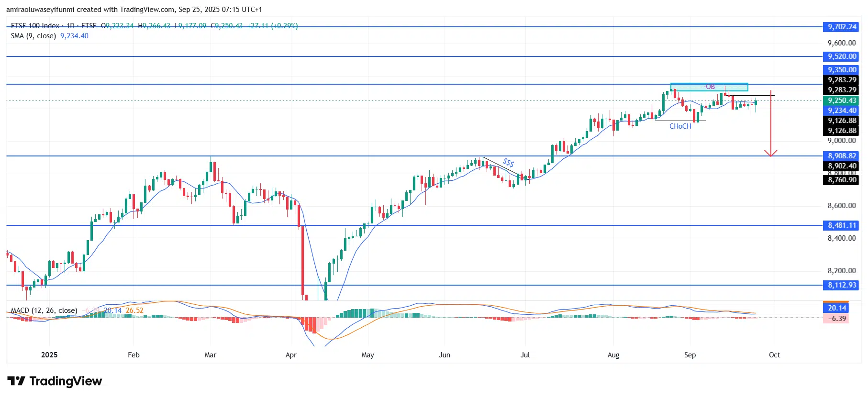Viewport: 868px width, 399px height.
Task: Click the Oct label on time axis
Action: [x=775, y=355]
